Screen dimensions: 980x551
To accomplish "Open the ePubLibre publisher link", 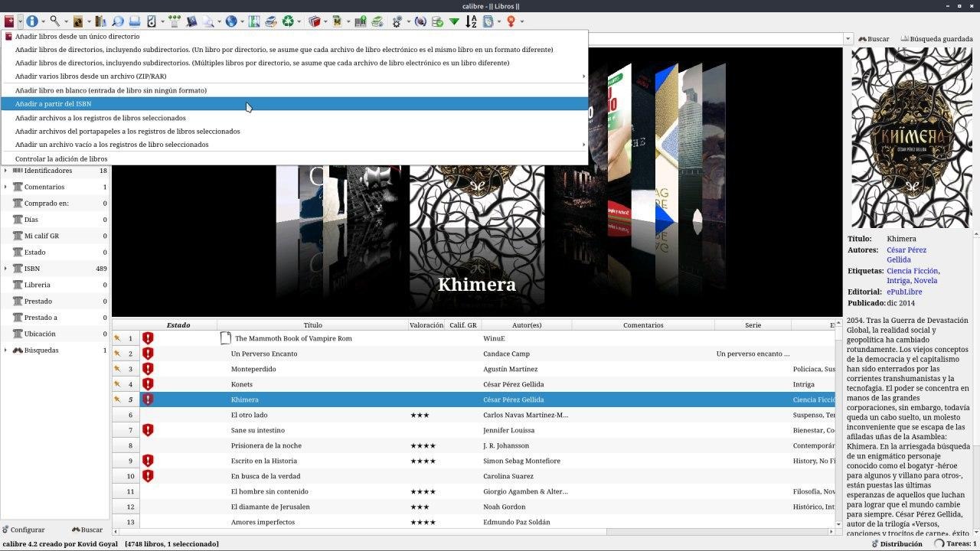I will pyautogui.click(x=904, y=292).
